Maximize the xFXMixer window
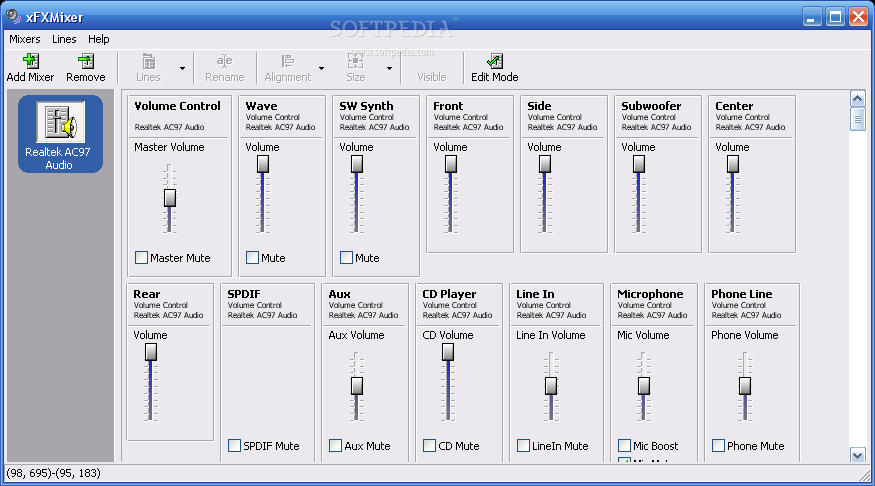The height and width of the screenshot is (486, 875). (835, 17)
